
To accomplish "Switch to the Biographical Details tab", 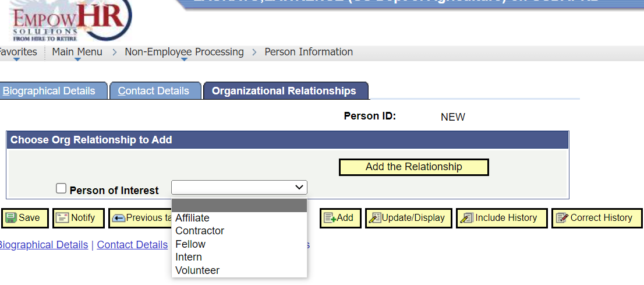I will pyautogui.click(x=49, y=91).
